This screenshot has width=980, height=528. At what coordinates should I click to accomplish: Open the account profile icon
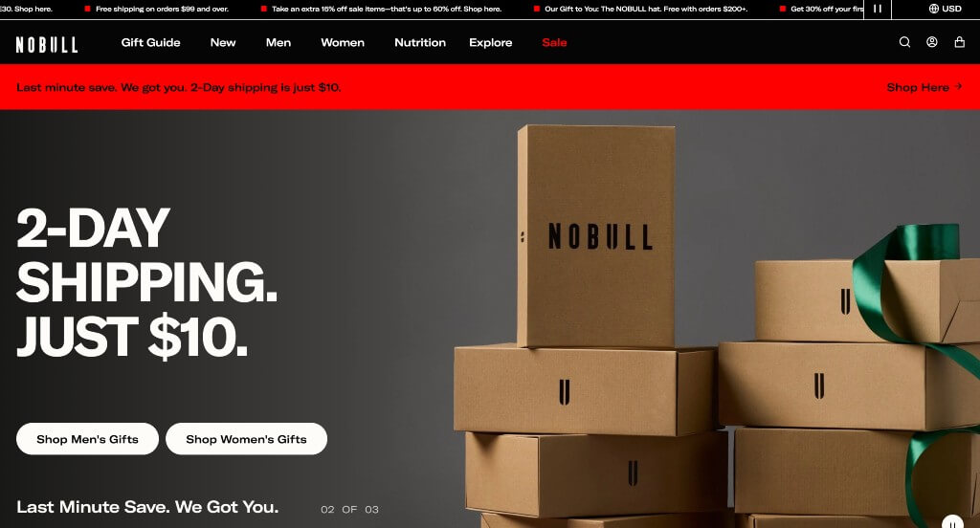(932, 42)
